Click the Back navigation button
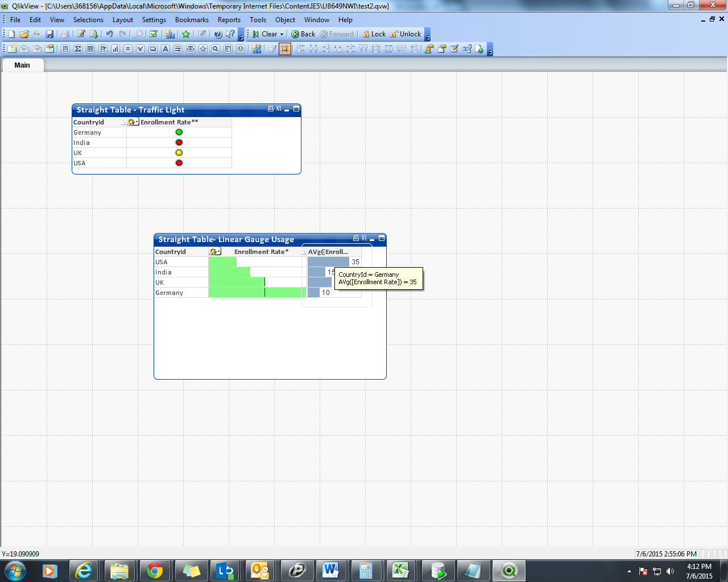 [303, 34]
